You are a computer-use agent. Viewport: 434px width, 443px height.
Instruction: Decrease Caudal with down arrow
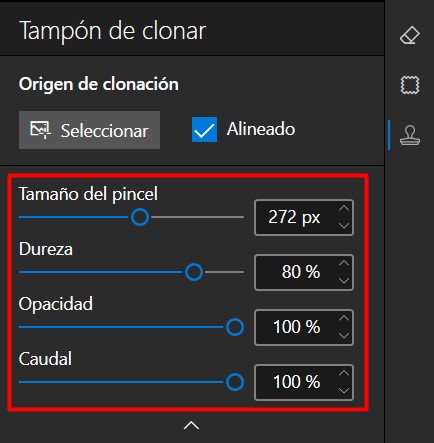pos(344,391)
